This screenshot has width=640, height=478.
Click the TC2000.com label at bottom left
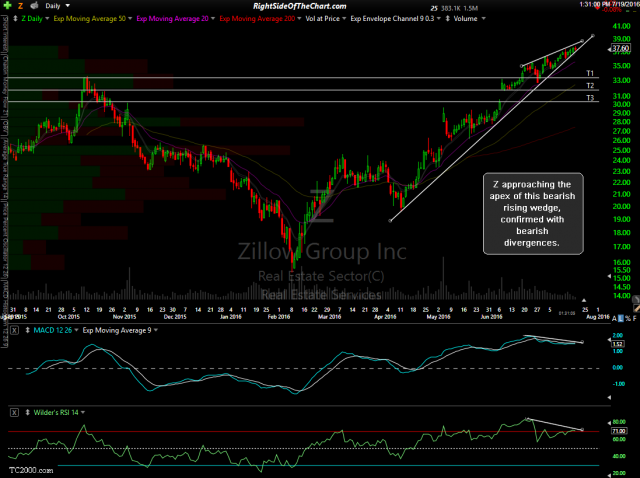tap(31, 470)
